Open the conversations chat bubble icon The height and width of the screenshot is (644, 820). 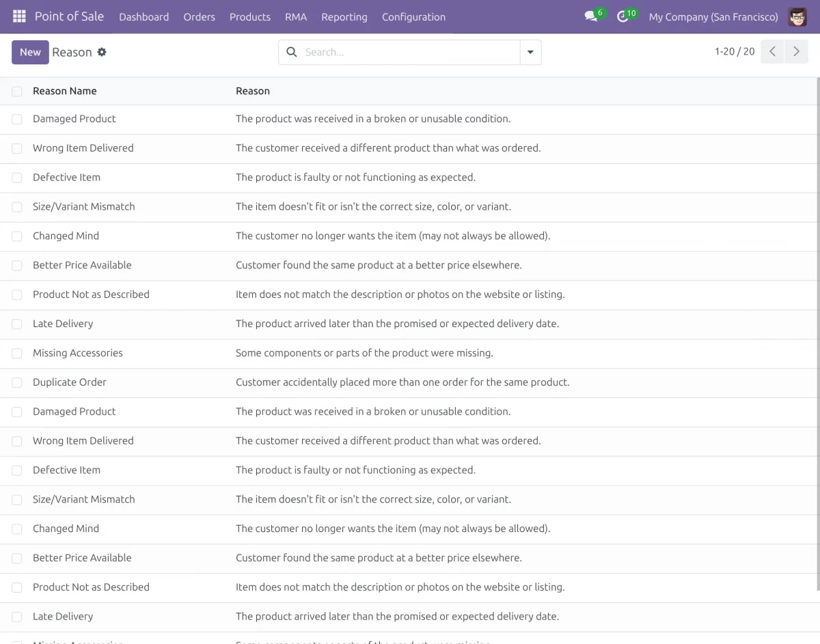coord(591,16)
